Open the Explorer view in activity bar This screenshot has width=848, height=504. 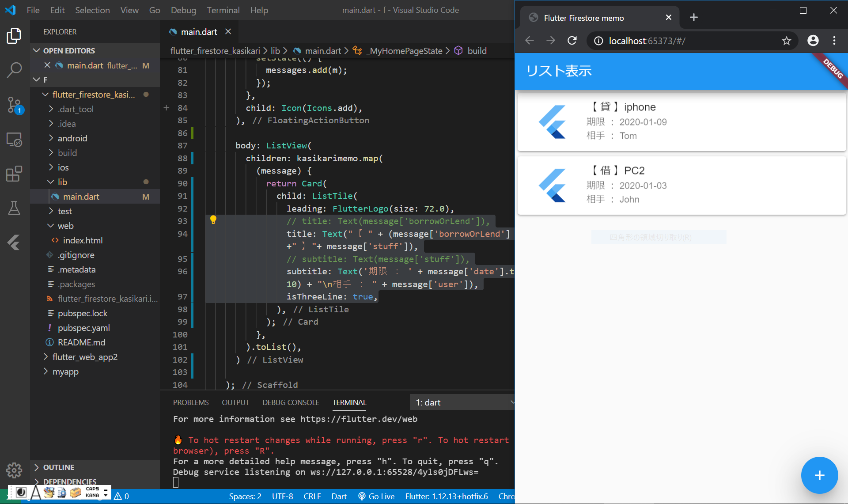click(14, 36)
